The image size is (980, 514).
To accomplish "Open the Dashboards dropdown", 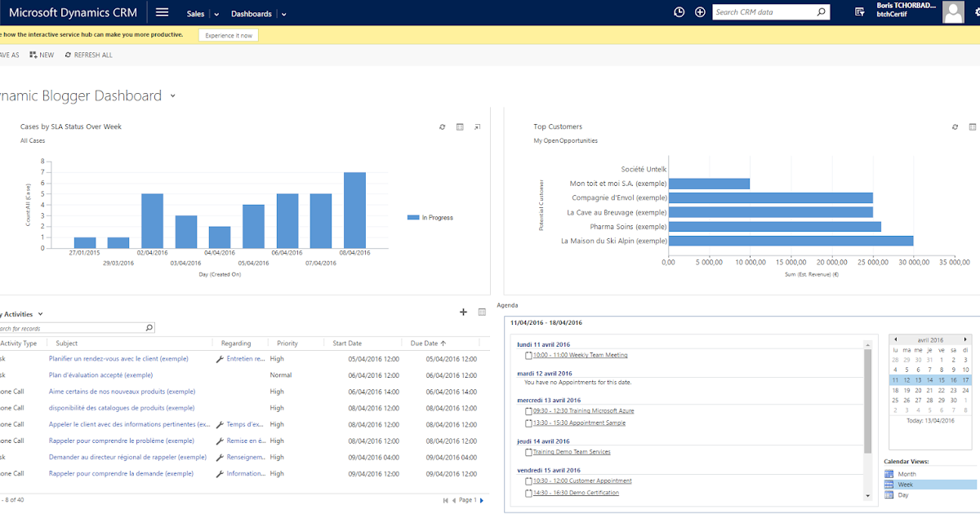I will (283, 13).
